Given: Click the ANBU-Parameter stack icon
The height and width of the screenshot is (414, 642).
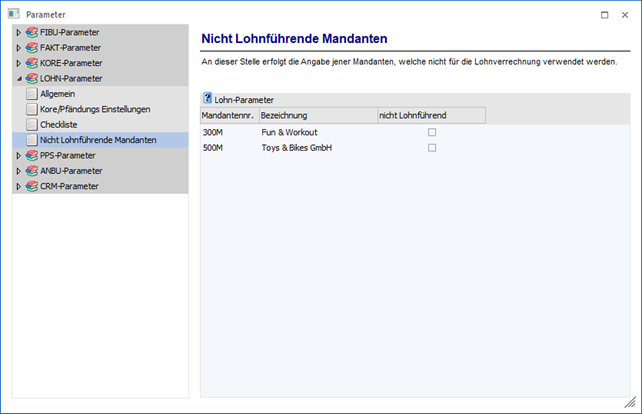Looking at the screenshot, I should [x=31, y=170].
